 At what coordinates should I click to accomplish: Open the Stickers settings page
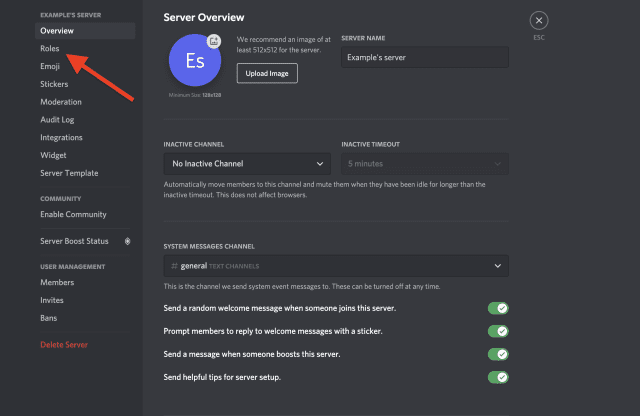(54, 84)
